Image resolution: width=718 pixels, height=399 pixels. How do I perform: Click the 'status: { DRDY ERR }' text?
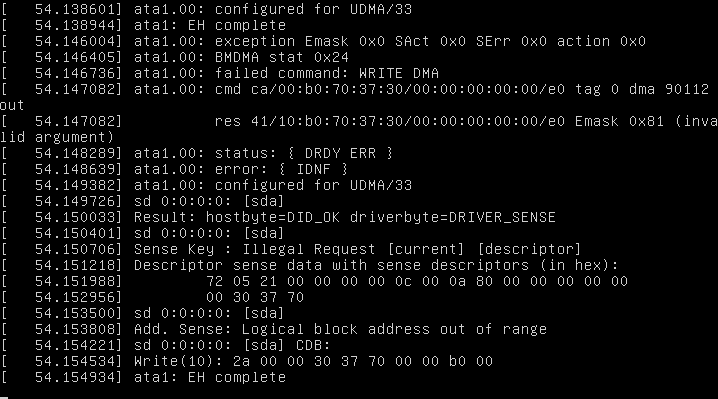tap(304, 153)
